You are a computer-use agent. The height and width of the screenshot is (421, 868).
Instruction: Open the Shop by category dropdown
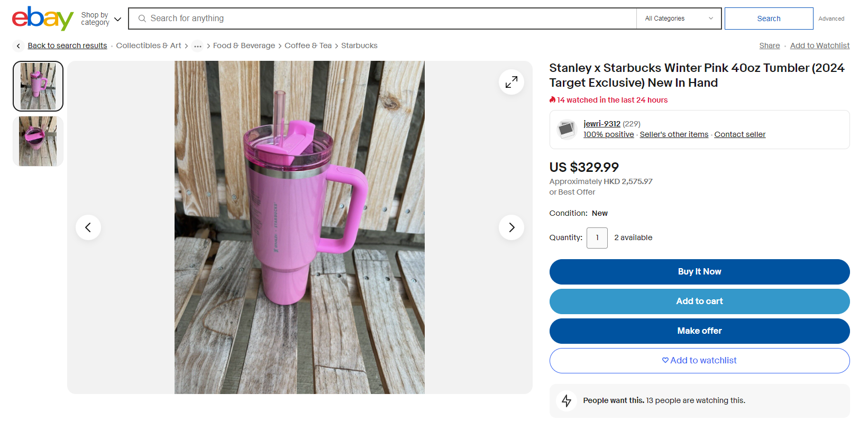(101, 19)
